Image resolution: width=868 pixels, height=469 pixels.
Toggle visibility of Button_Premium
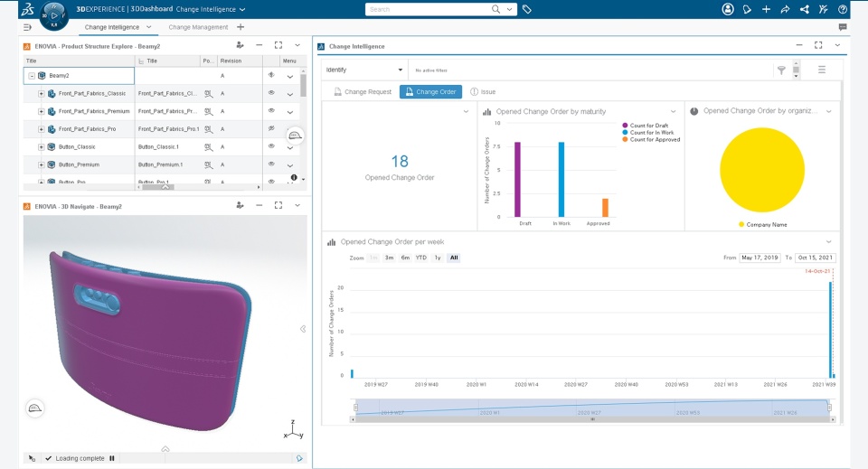tap(271, 164)
